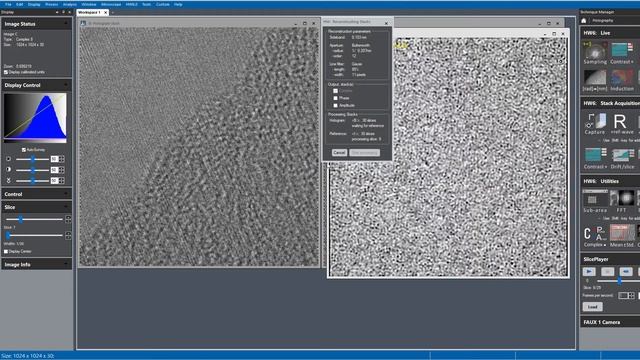The width and height of the screenshot is (640, 360).
Task: Click the contrast icon in Display Control
Action: pyautogui.click(x=9, y=169)
